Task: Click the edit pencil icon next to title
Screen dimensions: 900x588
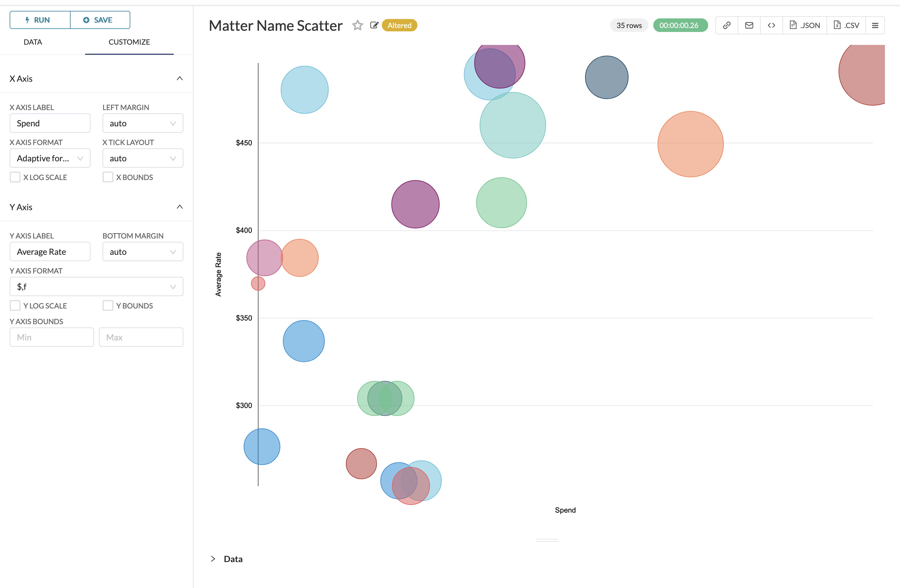Action: click(374, 25)
